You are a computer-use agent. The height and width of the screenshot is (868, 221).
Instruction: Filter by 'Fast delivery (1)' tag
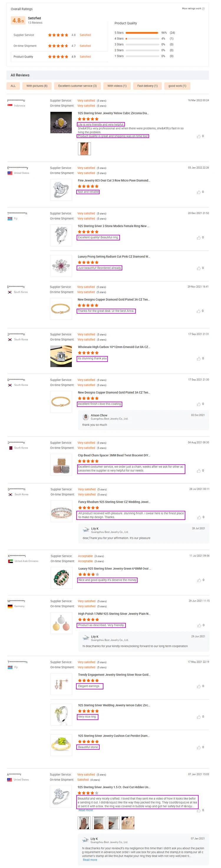click(147, 86)
